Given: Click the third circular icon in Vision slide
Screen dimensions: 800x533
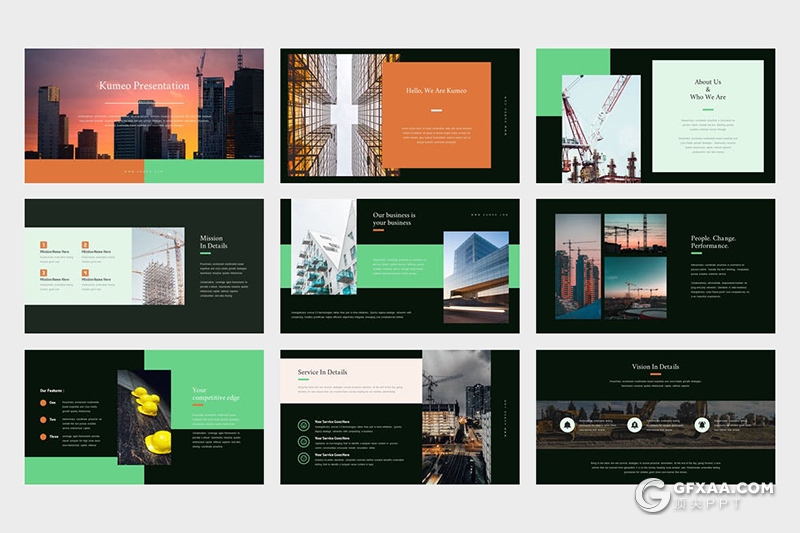Looking at the screenshot, I should 700,425.
